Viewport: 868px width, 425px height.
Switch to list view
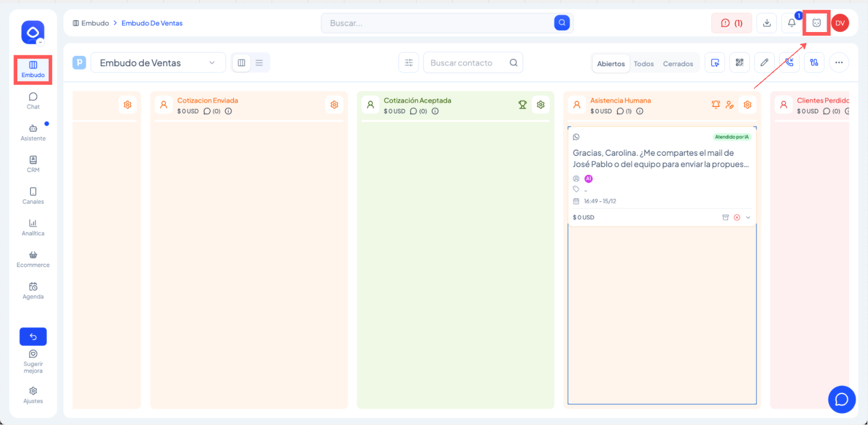(259, 63)
